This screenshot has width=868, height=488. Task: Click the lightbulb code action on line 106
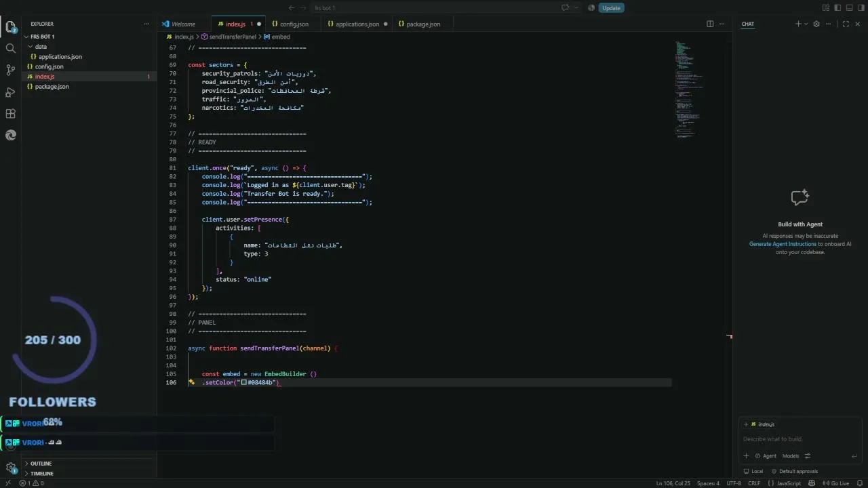(191, 382)
